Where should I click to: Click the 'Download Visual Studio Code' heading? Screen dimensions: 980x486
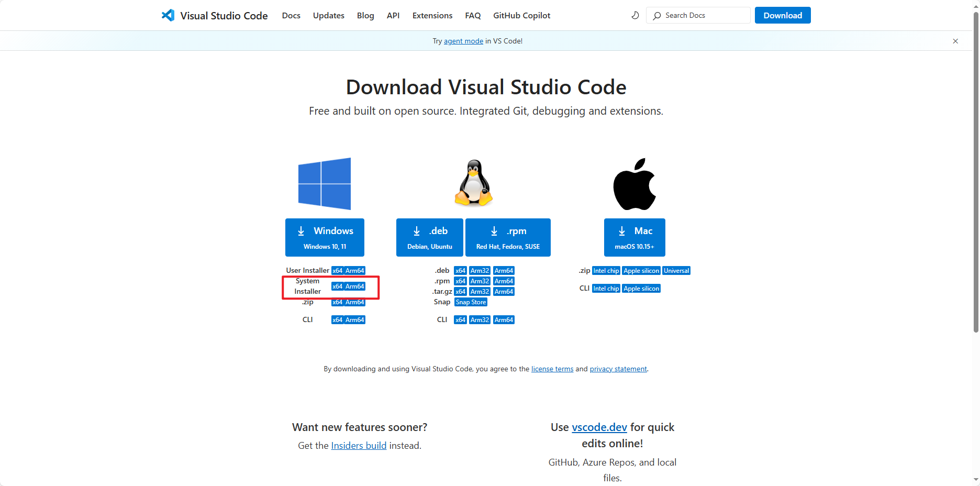[x=486, y=87]
